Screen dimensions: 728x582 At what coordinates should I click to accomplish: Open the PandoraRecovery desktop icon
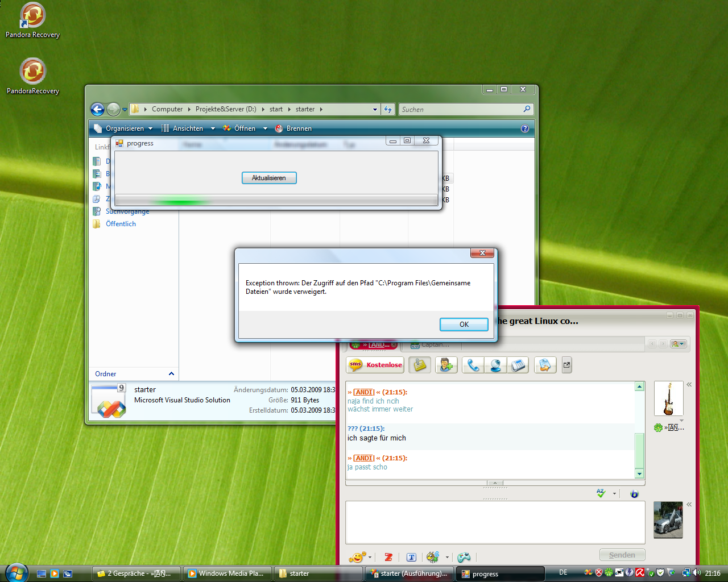[x=32, y=77]
